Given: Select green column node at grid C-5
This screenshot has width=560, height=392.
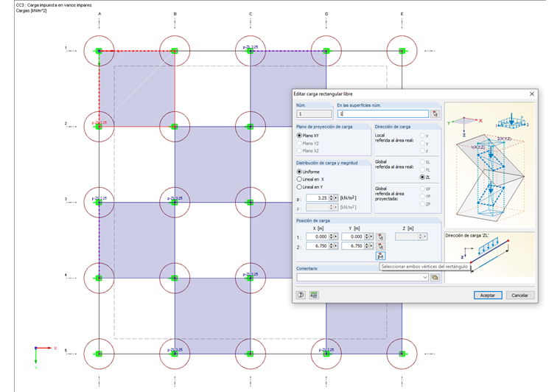Looking at the screenshot, I should point(251,354).
